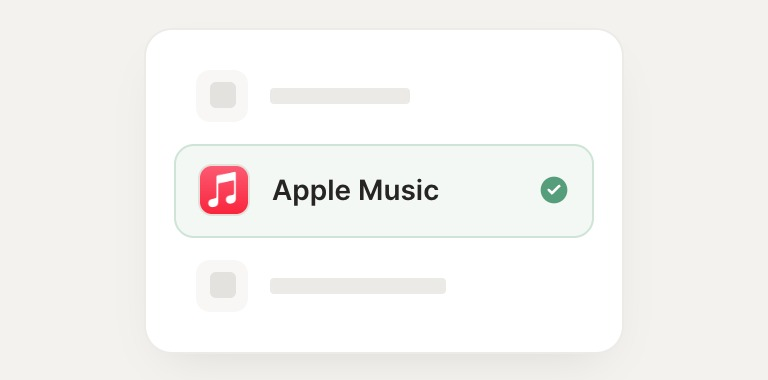Click the "Apple Music" text label

pos(356,190)
